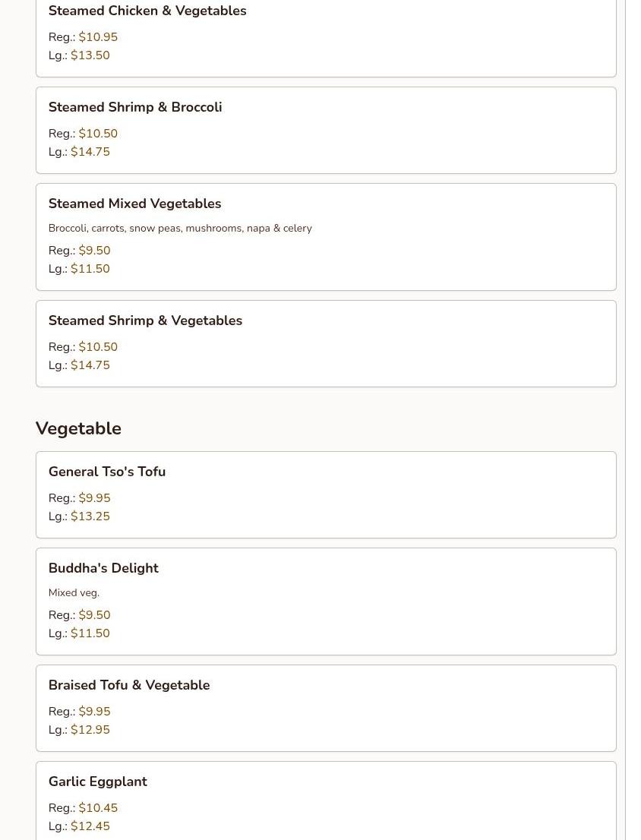Open General Tso's Tofu menu item
Image resolution: width=641 pixels, height=840 pixels.
pos(326,494)
